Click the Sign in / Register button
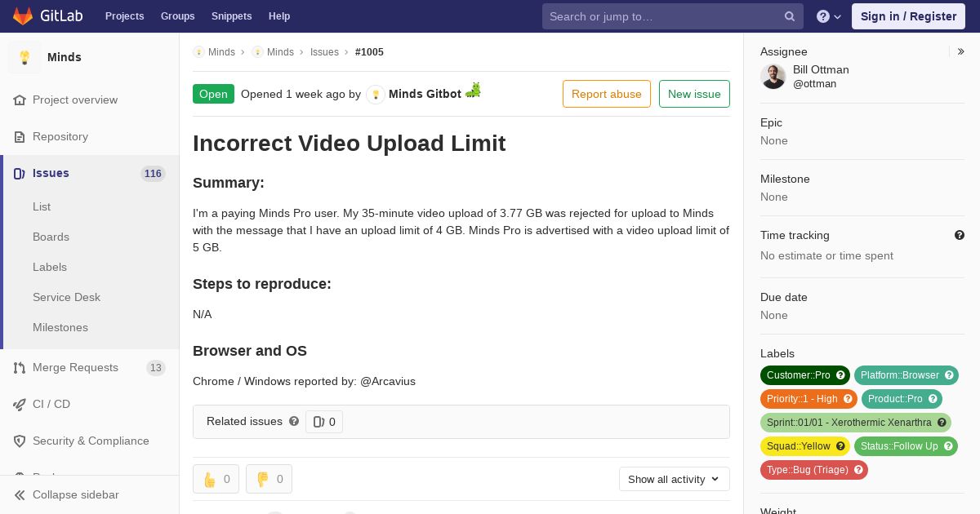The image size is (980, 514). 908,16
